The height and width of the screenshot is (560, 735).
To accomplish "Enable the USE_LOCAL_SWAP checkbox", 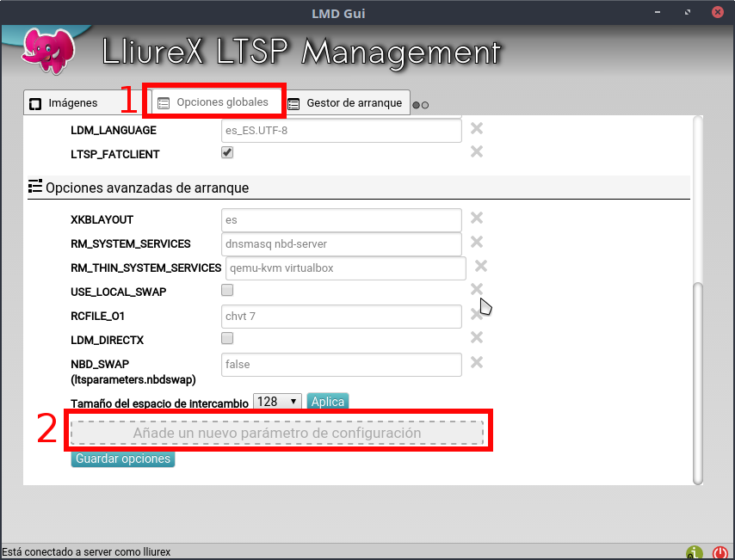I will [x=227, y=291].
